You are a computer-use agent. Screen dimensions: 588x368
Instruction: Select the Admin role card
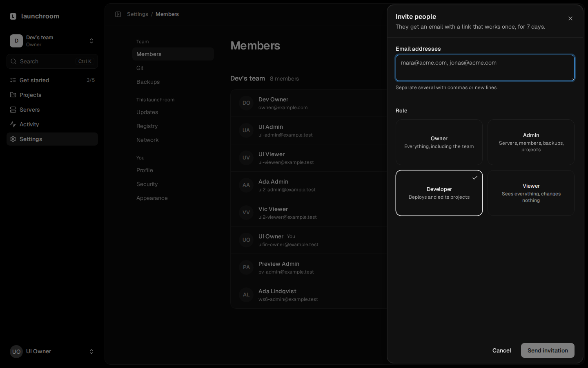pyautogui.click(x=531, y=142)
